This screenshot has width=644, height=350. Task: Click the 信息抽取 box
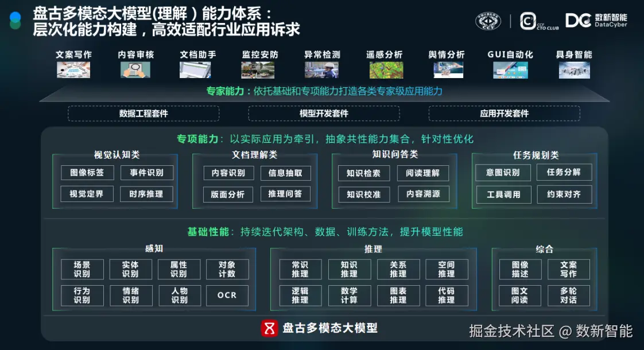point(285,173)
